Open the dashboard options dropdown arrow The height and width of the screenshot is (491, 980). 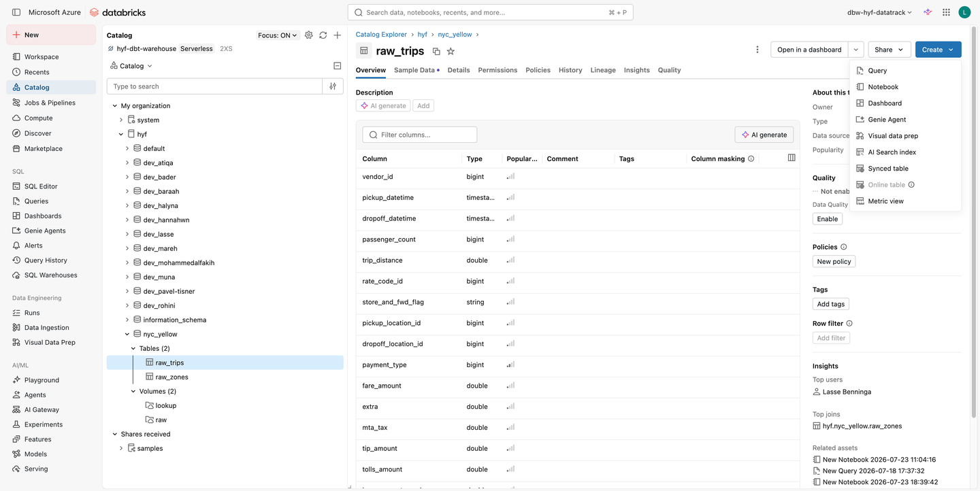(x=856, y=50)
